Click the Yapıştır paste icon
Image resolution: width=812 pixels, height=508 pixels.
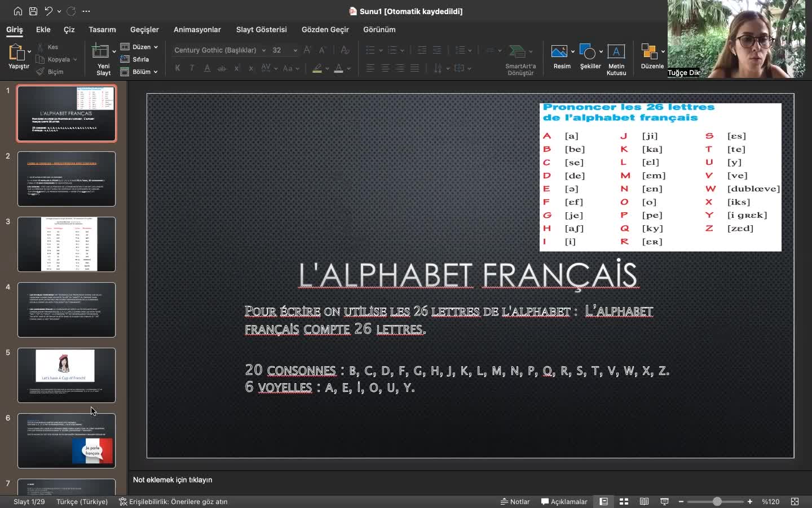[x=16, y=52]
